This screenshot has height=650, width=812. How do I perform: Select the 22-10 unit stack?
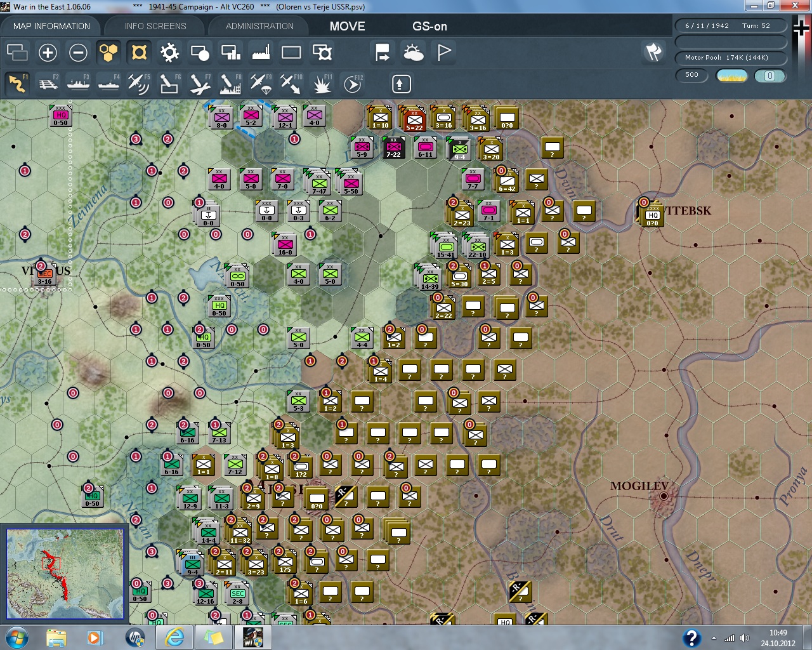coord(476,246)
